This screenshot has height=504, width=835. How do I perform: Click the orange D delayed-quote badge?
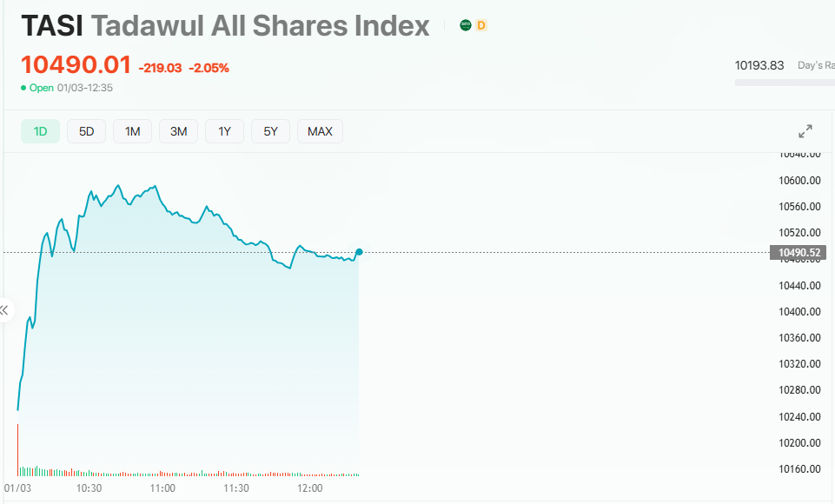(481, 26)
